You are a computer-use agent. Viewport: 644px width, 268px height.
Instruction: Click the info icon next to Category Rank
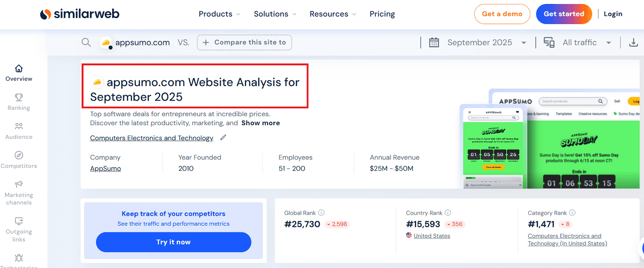coord(572,213)
